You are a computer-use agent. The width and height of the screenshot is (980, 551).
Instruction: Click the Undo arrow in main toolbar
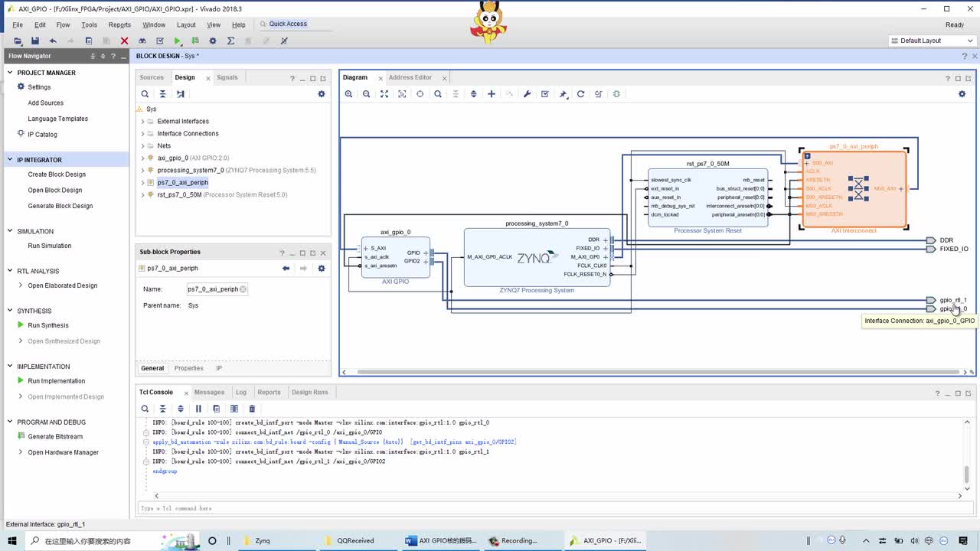click(x=53, y=41)
